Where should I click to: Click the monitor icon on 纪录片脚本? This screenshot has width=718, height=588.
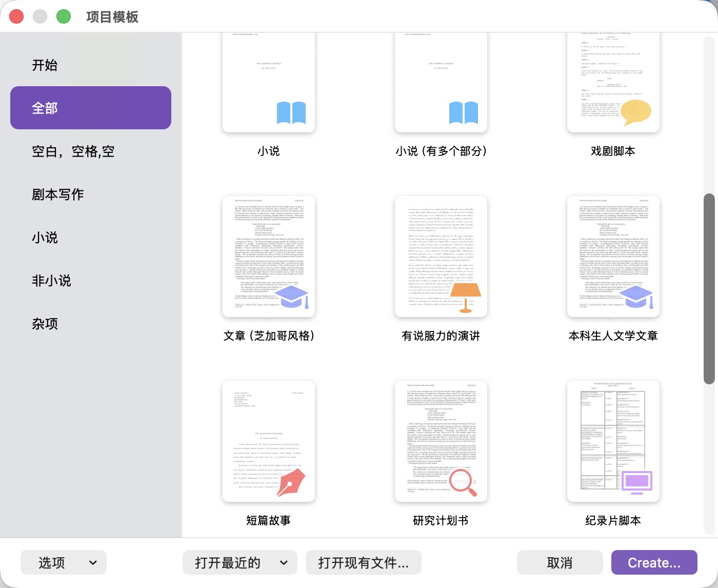coord(637,481)
